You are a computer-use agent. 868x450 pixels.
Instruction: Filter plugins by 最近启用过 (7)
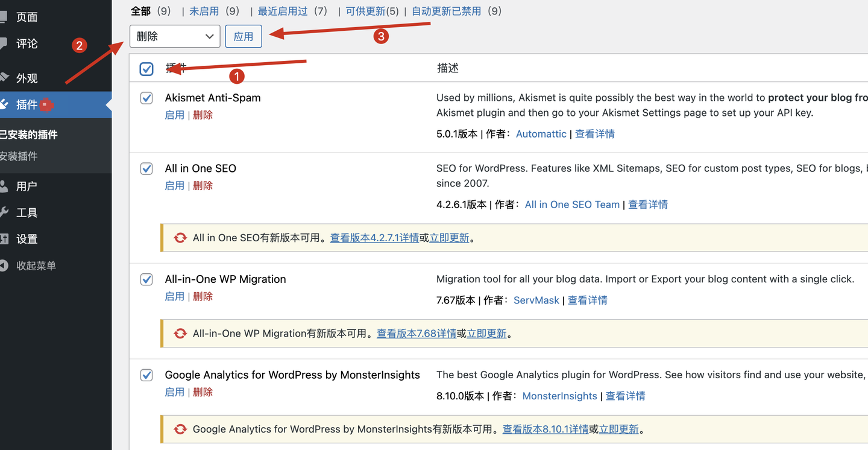click(x=292, y=11)
